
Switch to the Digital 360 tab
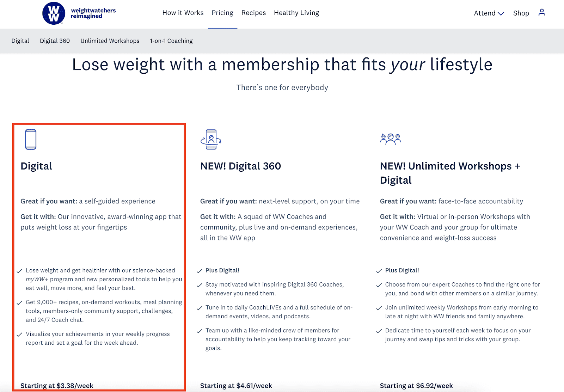[x=55, y=41]
